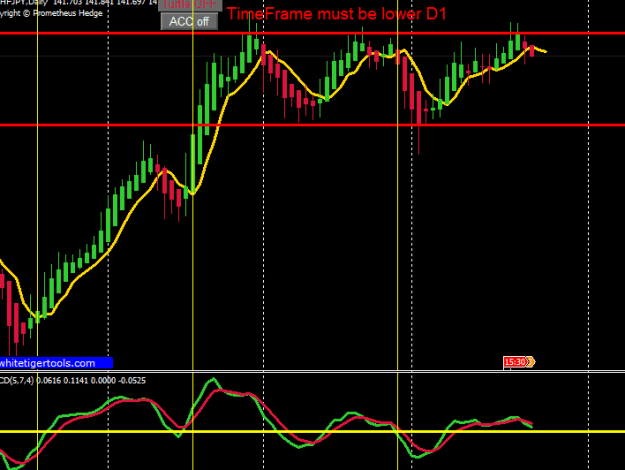Select the yellow zero line in the MACD panel
The height and width of the screenshot is (470, 625).
point(312,431)
